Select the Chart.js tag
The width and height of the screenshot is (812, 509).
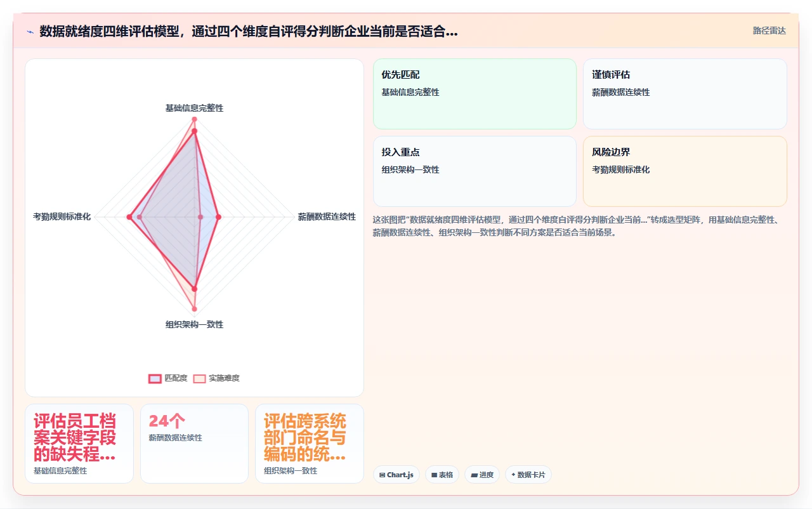pyautogui.click(x=396, y=475)
